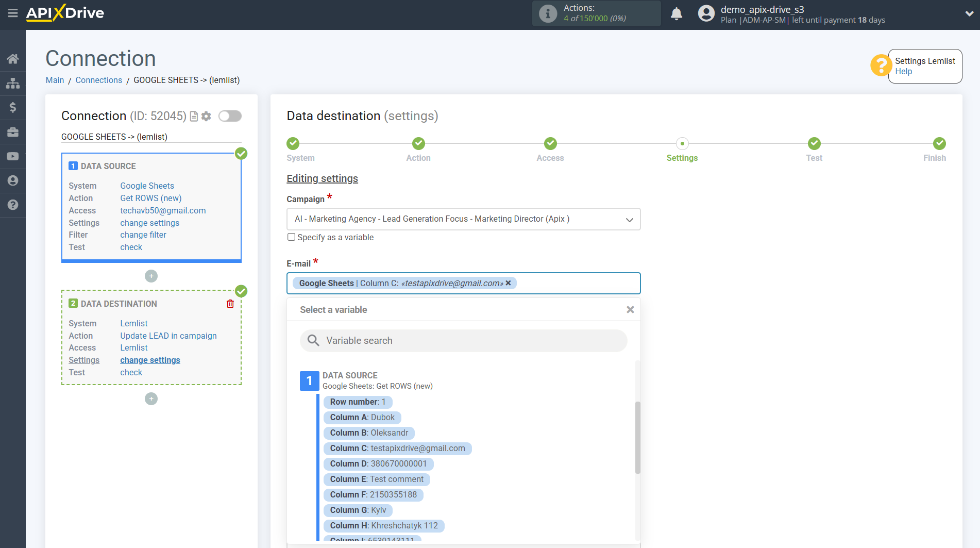Select the Column H: Khreshchatyk 112 variable

point(384,525)
